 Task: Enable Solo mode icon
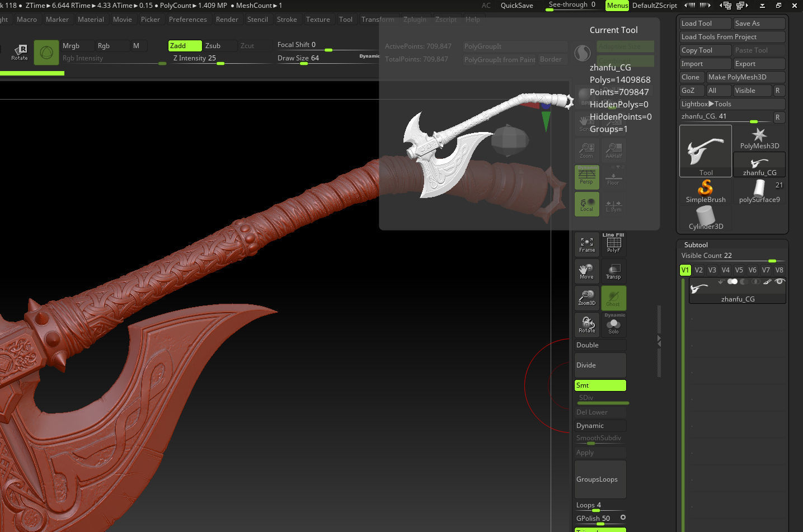[613, 324]
